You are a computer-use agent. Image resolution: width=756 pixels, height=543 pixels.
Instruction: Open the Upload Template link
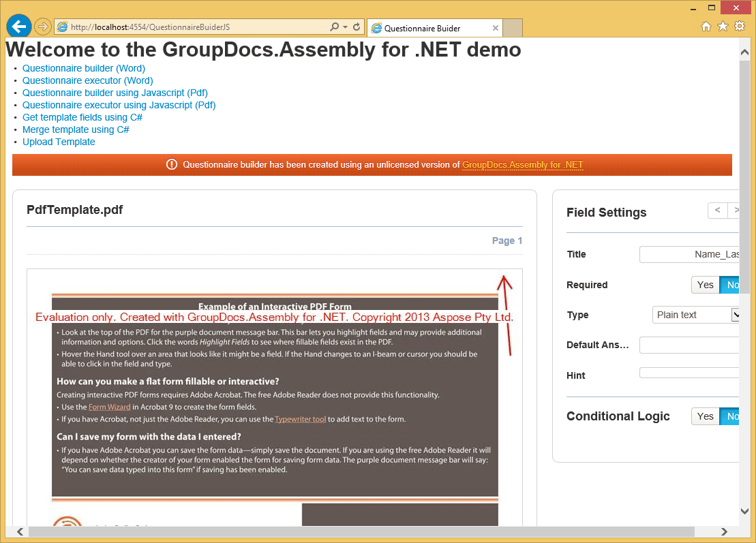(59, 142)
